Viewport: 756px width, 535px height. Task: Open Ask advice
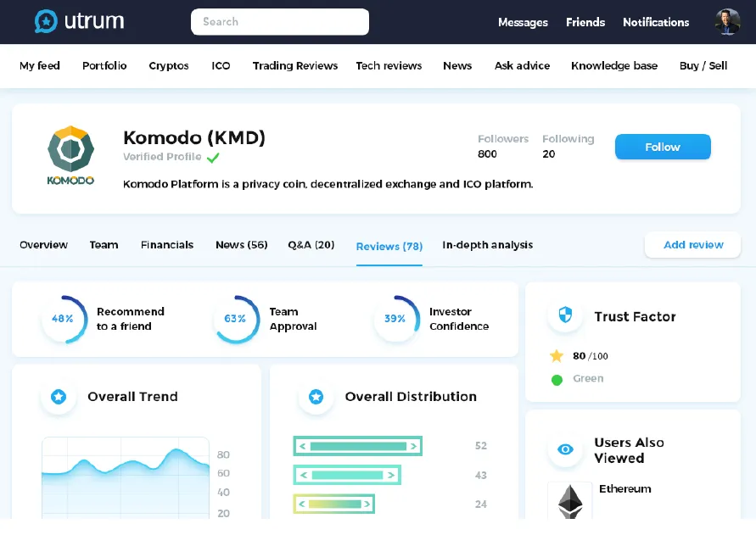pyautogui.click(x=522, y=65)
